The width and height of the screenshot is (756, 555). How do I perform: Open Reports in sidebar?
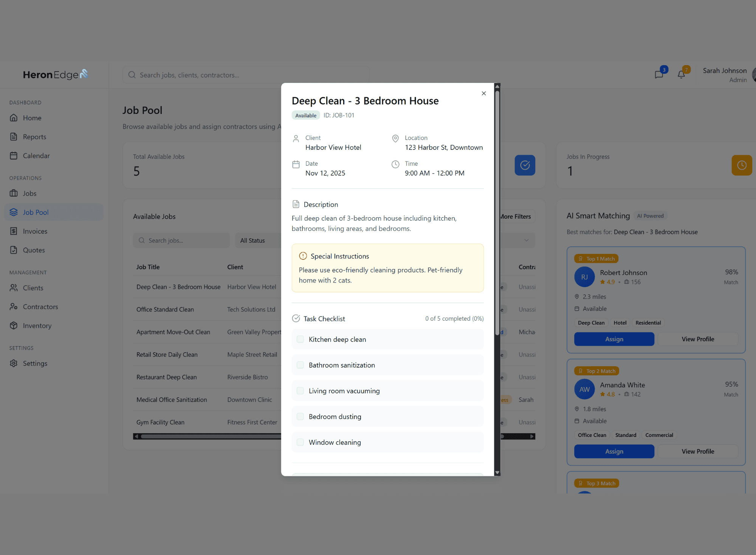(x=54, y=137)
